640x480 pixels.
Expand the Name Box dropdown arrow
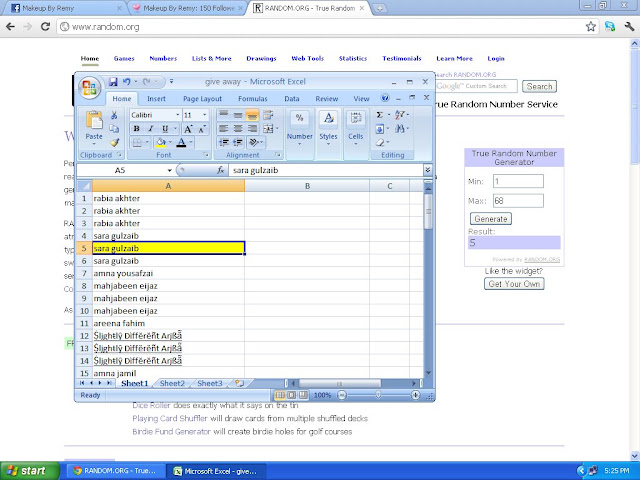(169, 170)
